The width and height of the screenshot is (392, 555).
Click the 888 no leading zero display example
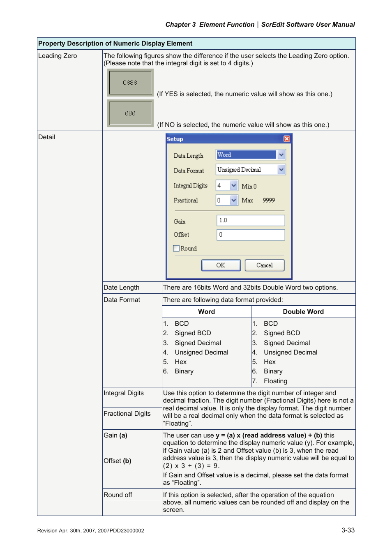(x=130, y=113)
